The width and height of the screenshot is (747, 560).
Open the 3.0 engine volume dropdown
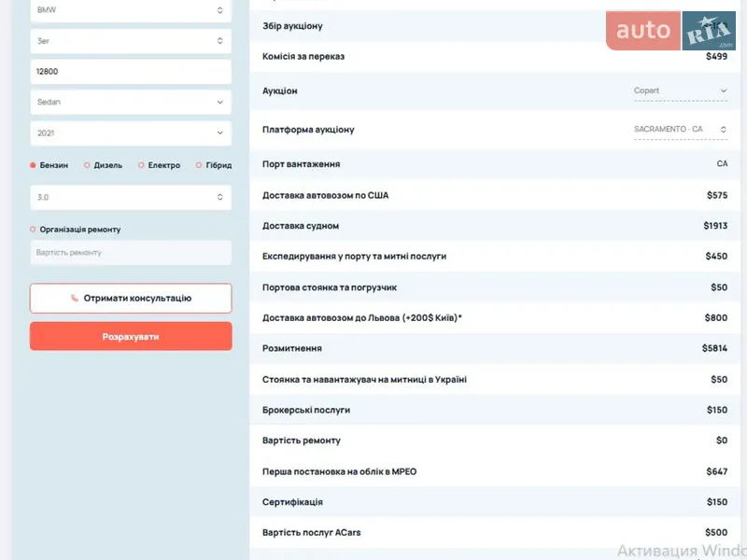(131, 198)
